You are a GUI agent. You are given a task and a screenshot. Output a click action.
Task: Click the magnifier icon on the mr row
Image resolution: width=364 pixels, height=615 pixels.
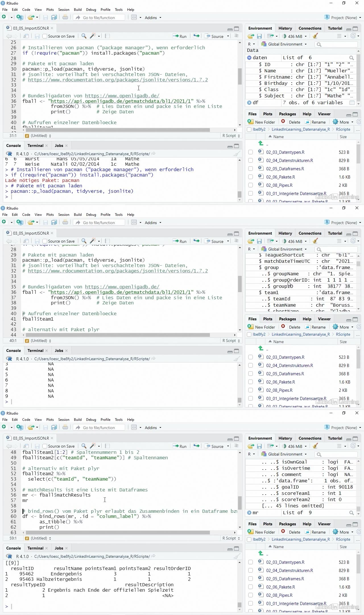pos(351,513)
